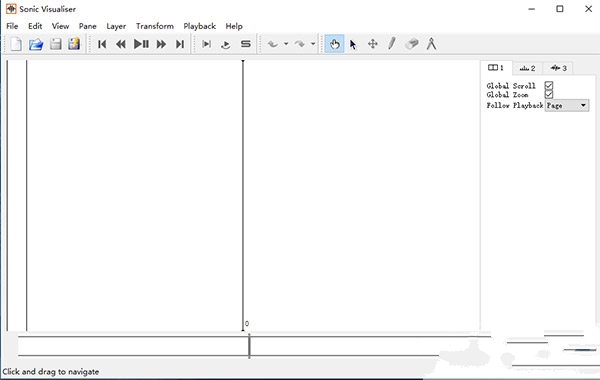Screen dimensions: 600x380
Task: Open the Follow Playback Page dropdown
Action: pos(567,105)
